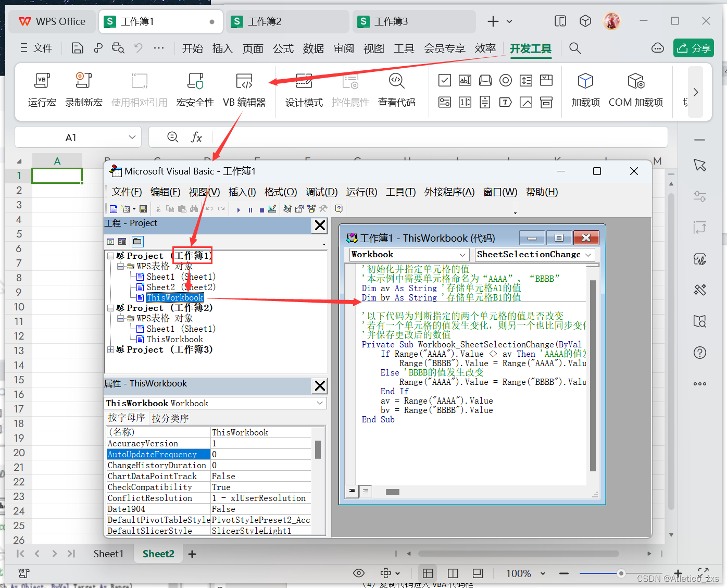Toggle procedure view in code window
The width and height of the screenshot is (727, 588).
tap(352, 491)
